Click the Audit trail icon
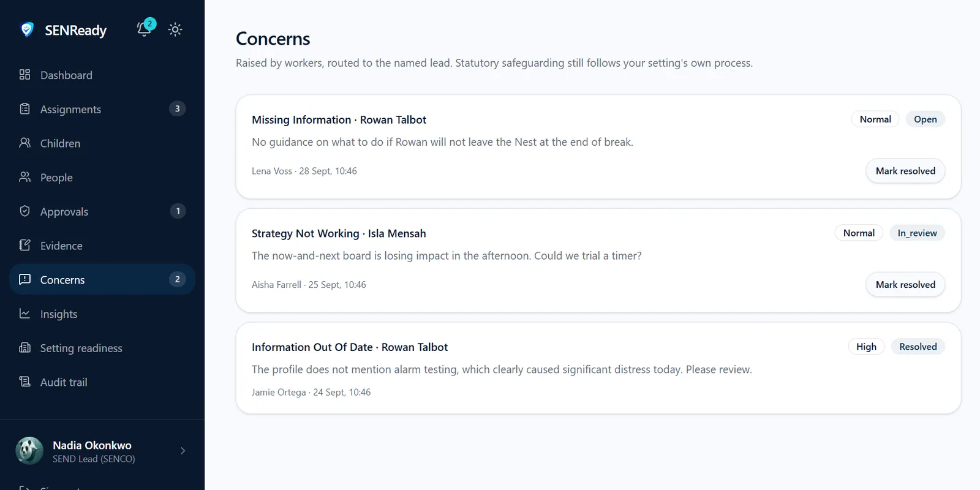 click(24, 382)
